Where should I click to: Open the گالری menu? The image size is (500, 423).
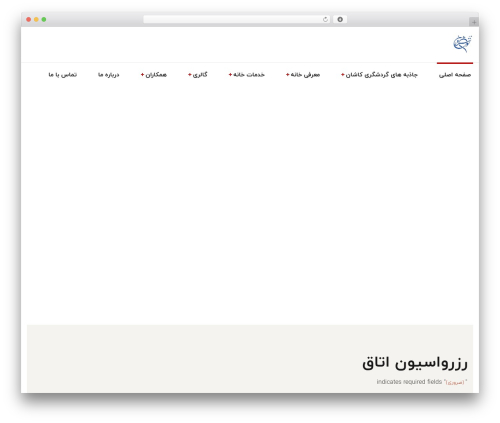pos(200,75)
